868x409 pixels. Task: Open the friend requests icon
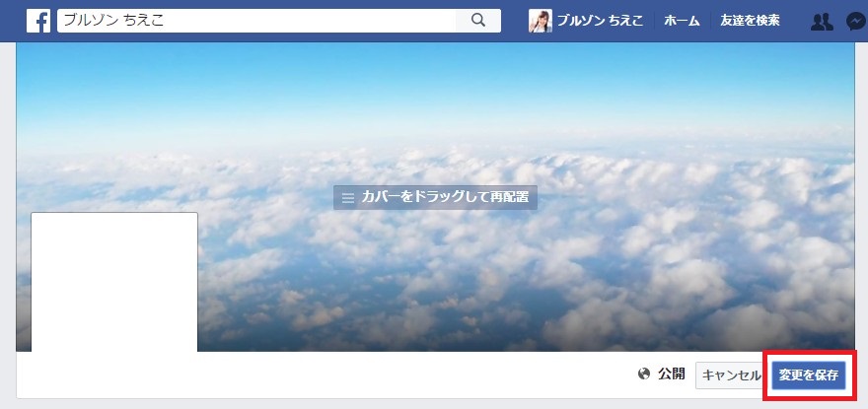822,22
